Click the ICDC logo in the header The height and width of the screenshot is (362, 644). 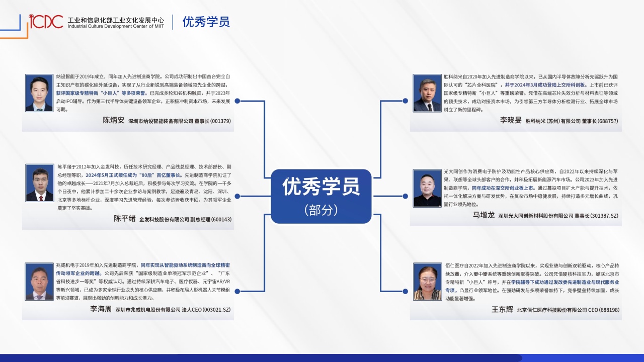(46, 22)
